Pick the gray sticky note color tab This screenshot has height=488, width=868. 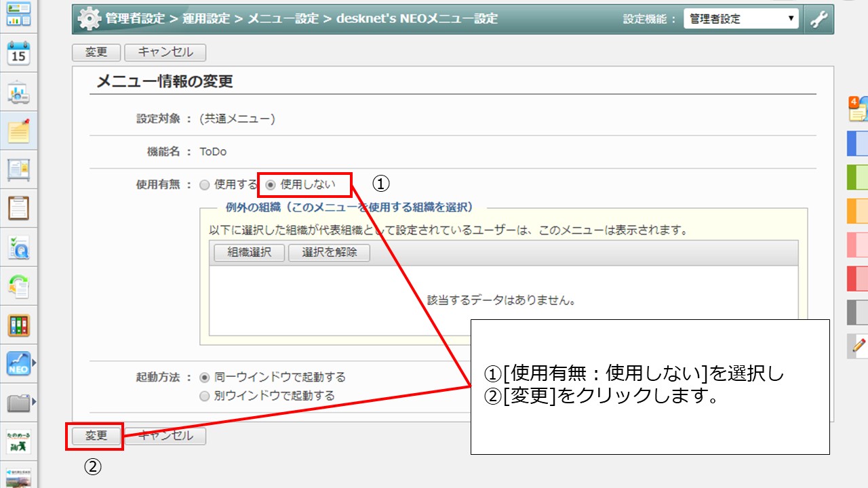tap(858, 312)
